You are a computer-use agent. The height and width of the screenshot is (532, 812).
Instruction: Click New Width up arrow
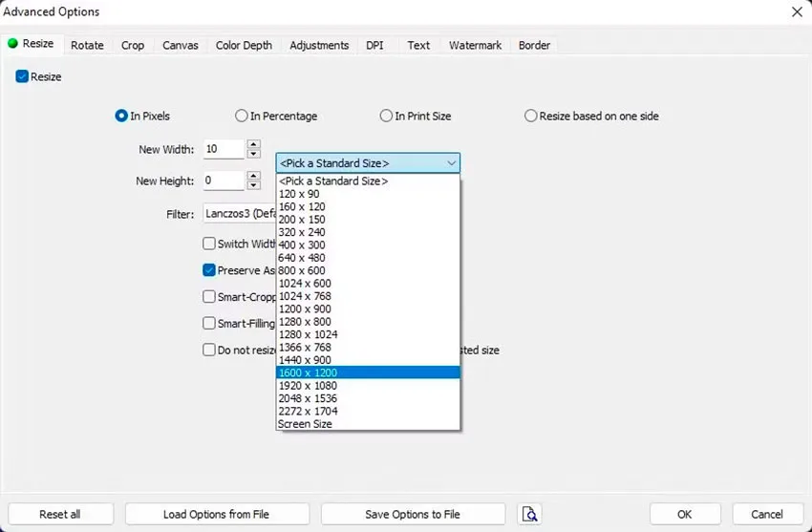(x=253, y=144)
